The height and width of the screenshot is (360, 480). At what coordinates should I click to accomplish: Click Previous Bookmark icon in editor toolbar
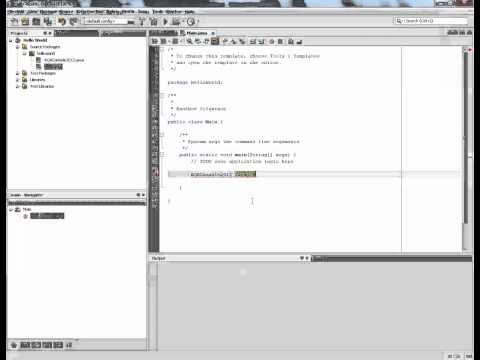point(225,42)
